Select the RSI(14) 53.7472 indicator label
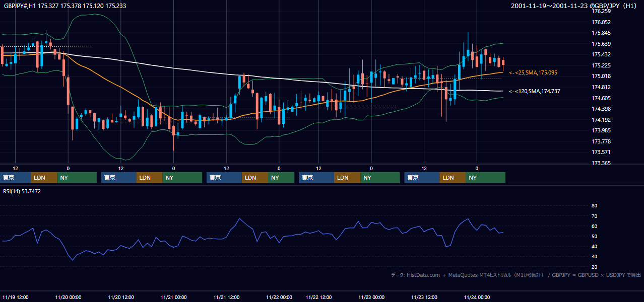Screen dimensions: 644x302 (x=22, y=191)
